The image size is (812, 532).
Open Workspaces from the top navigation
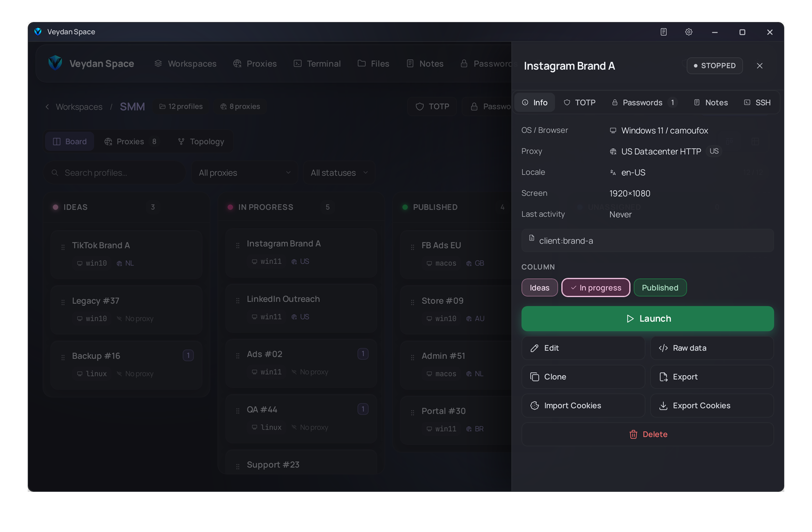click(x=185, y=64)
